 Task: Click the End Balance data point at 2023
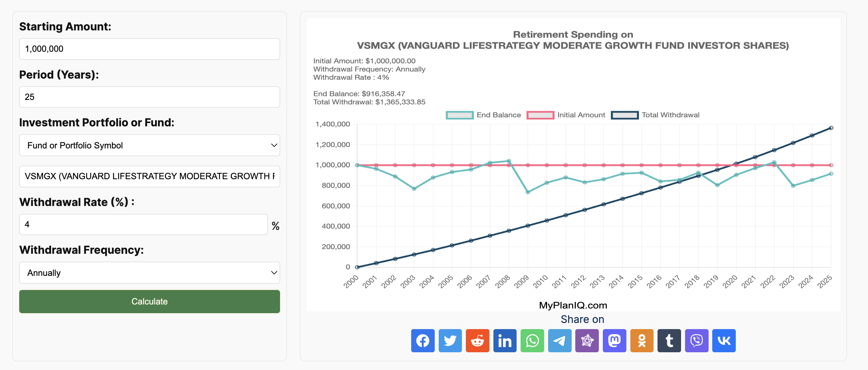tap(793, 186)
